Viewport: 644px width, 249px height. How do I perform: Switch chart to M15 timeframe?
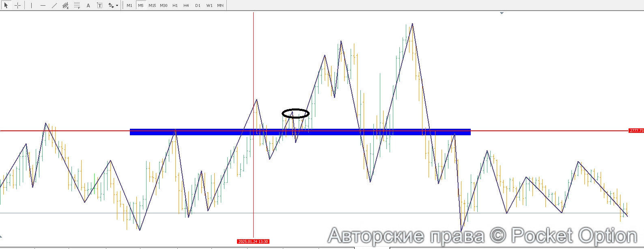pos(152,5)
